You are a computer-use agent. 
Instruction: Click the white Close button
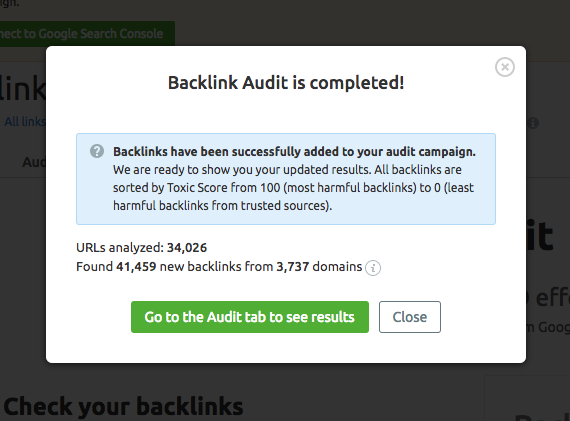click(x=410, y=317)
